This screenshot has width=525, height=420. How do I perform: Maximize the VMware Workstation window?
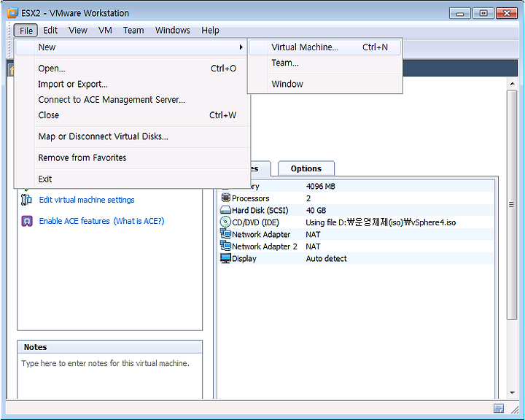483,13
